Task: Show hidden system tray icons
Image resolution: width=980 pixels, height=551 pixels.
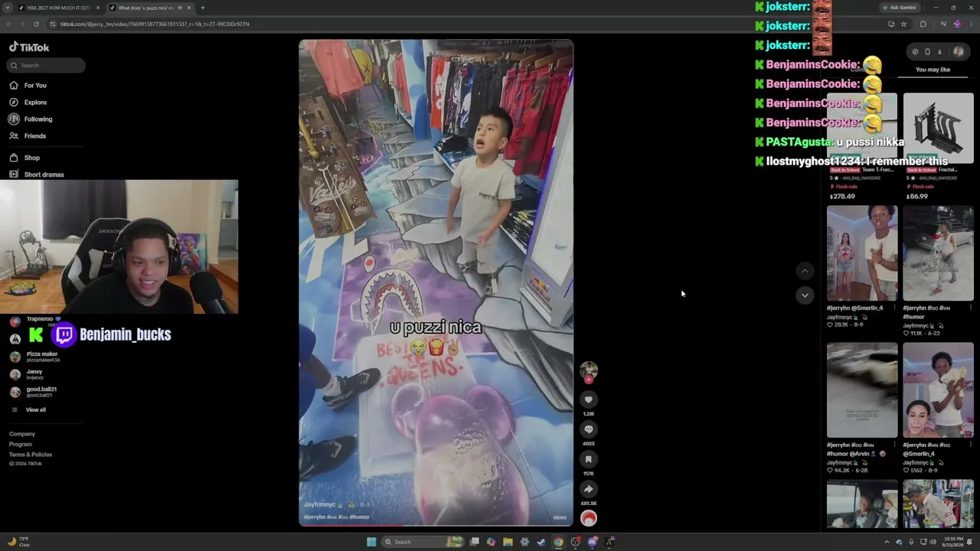Action: (887, 542)
